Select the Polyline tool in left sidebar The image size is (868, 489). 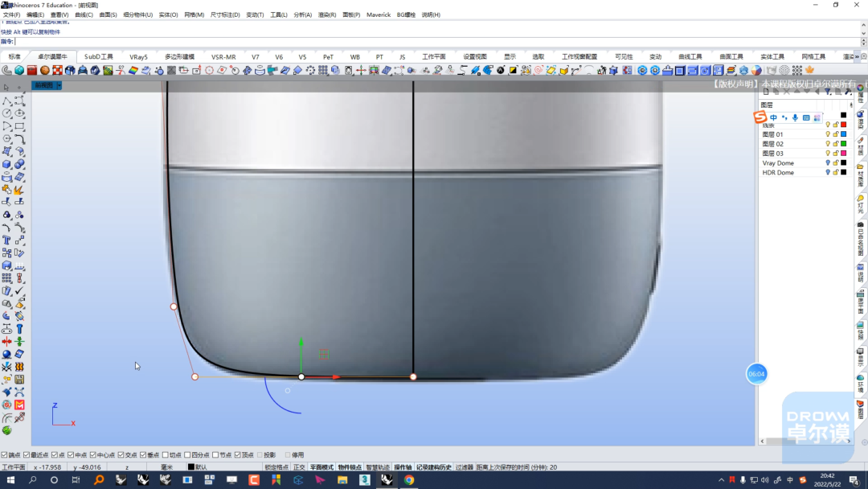(6, 101)
